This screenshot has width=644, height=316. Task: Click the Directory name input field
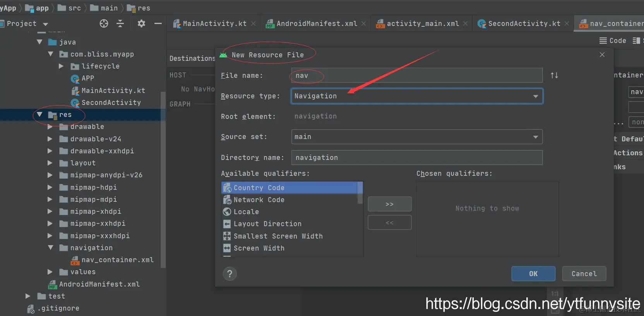point(417,158)
